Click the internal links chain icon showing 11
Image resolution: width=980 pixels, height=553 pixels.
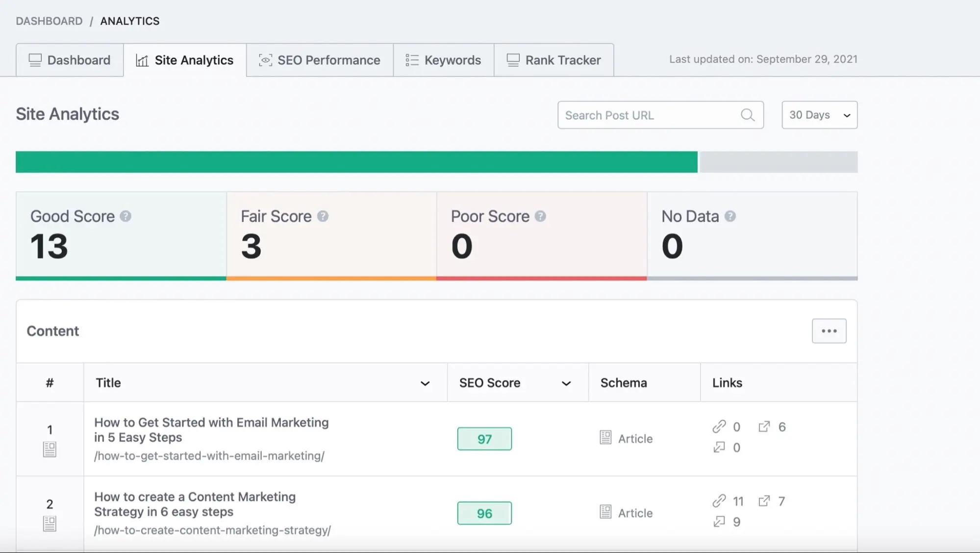point(719,501)
